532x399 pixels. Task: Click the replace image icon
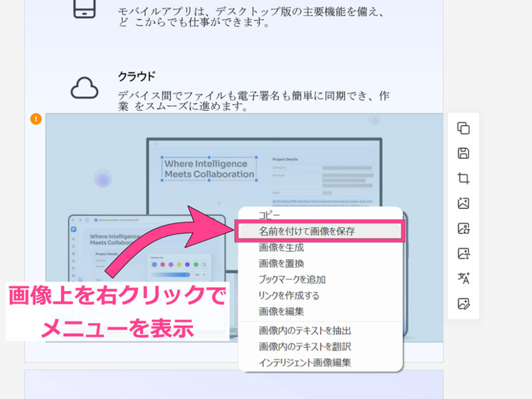click(x=464, y=228)
